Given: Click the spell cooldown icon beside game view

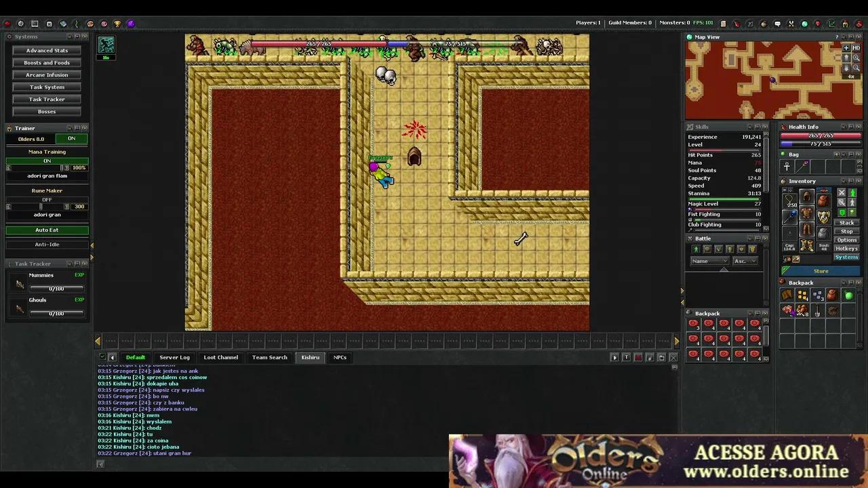Looking at the screenshot, I should [106, 45].
